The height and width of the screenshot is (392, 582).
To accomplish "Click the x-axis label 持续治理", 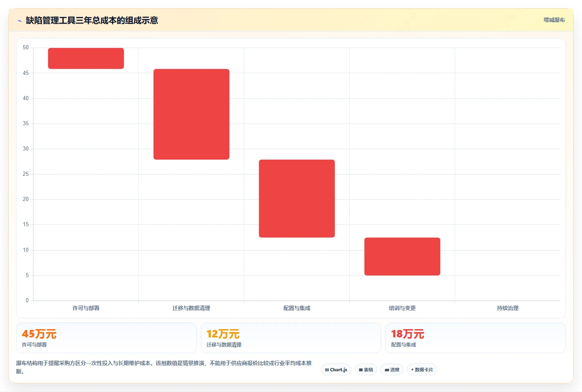I will (x=508, y=308).
